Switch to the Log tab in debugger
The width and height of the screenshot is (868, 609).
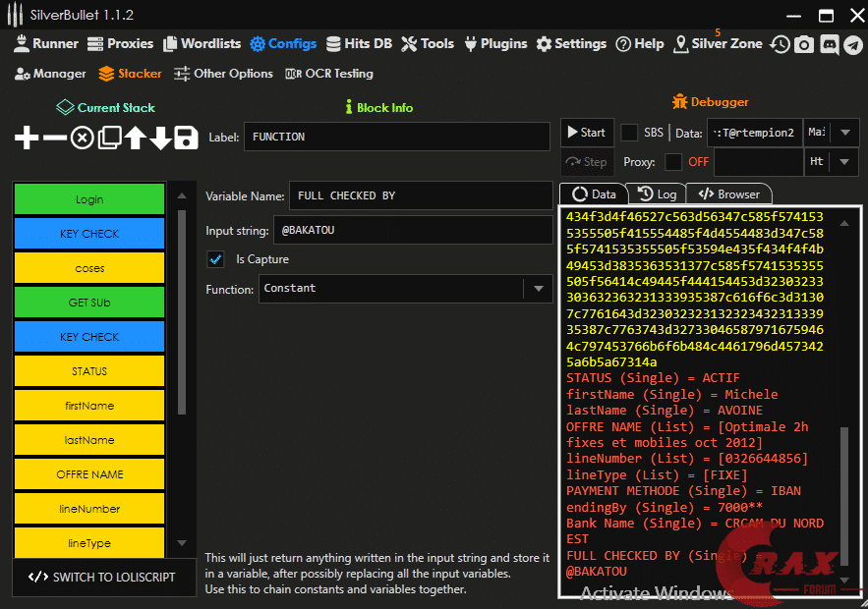pos(657,194)
